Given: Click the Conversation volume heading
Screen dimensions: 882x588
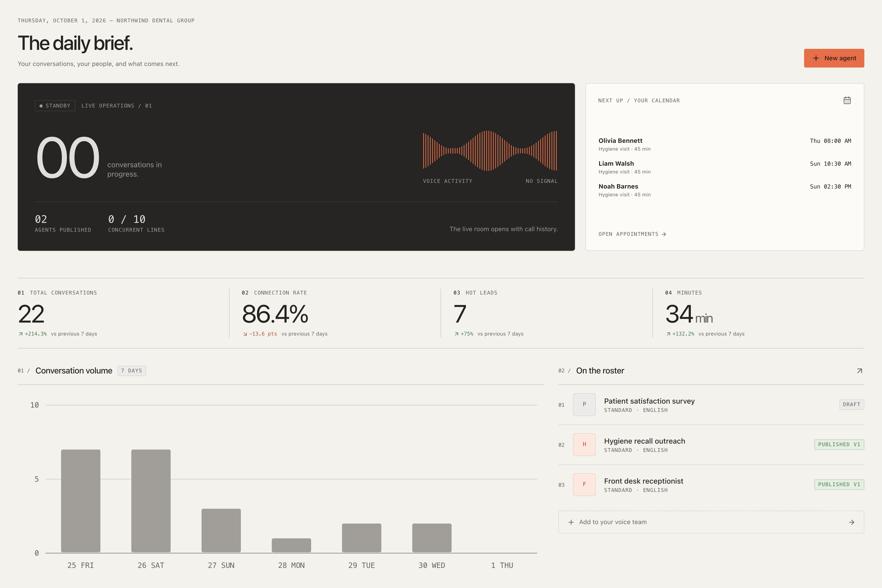Looking at the screenshot, I should [74, 371].
